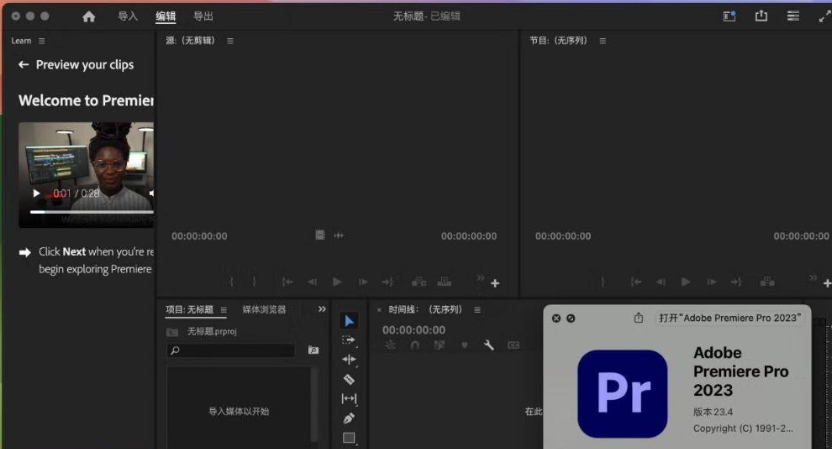The width and height of the screenshot is (832, 449).
Task: Click Drag Audio Only waveform icon in Source
Action: [x=339, y=235]
